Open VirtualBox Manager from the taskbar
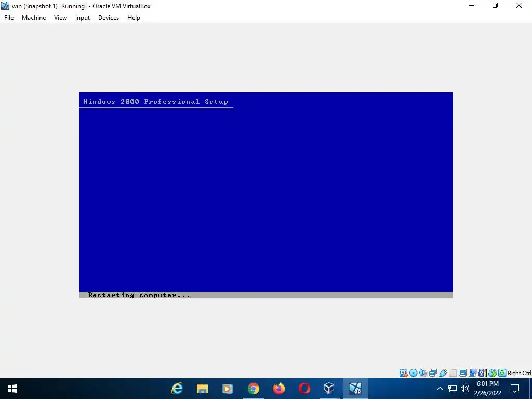Viewport: 532px width, 399px height. pyautogui.click(x=329, y=389)
